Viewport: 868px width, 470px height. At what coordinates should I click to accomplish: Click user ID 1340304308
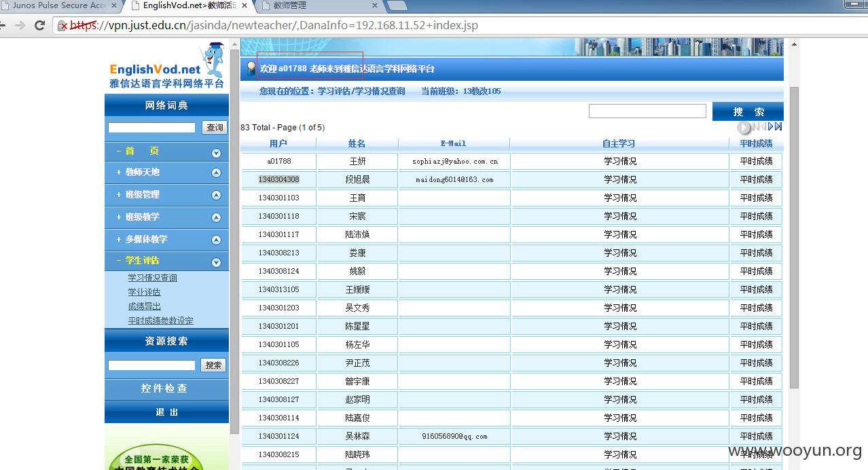click(x=278, y=180)
